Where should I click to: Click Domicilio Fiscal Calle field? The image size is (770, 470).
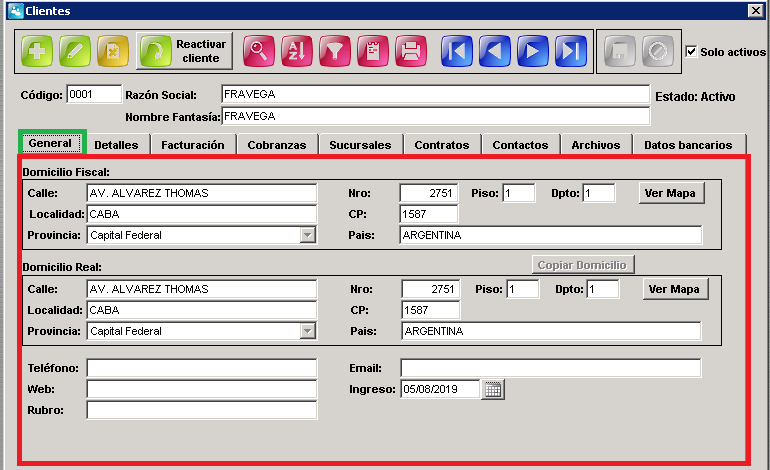pyautogui.click(x=202, y=193)
